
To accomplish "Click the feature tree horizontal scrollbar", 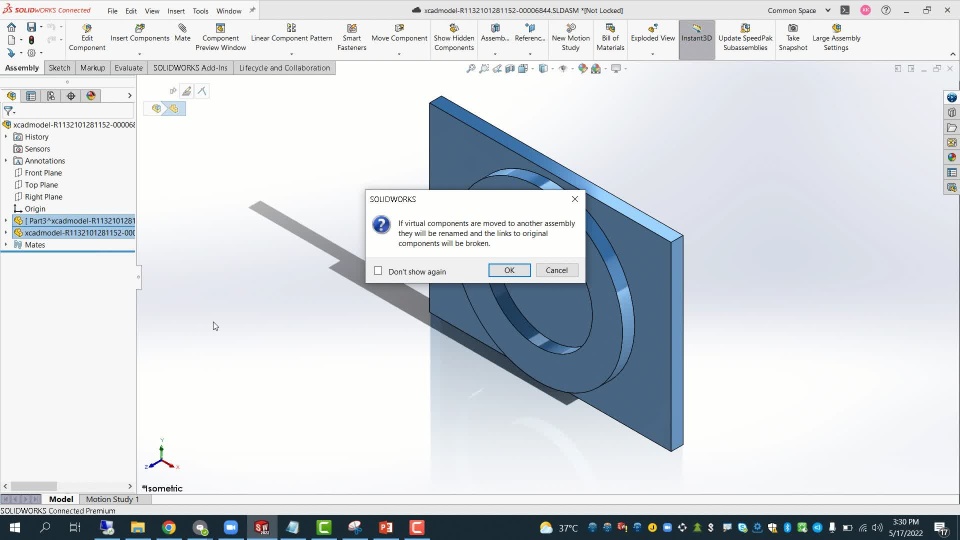I will tap(34, 486).
